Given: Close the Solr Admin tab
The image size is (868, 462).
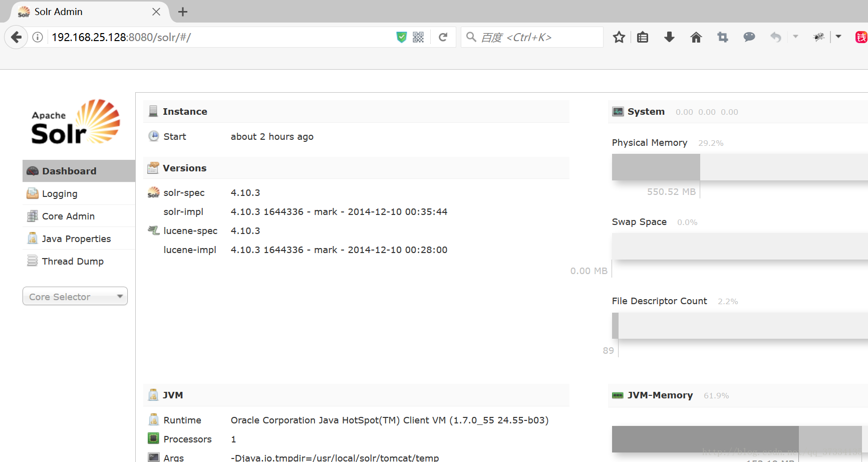Looking at the screenshot, I should coord(156,12).
